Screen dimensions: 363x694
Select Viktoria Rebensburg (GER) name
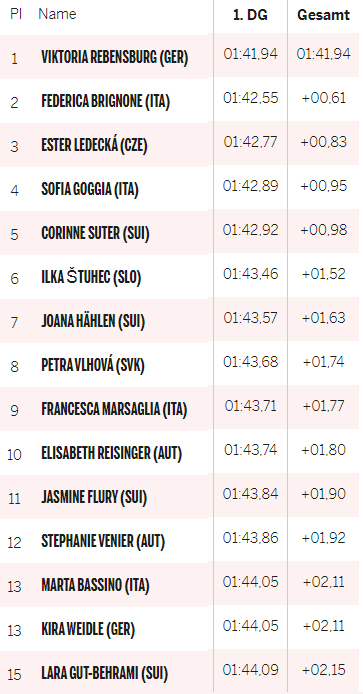(115, 58)
